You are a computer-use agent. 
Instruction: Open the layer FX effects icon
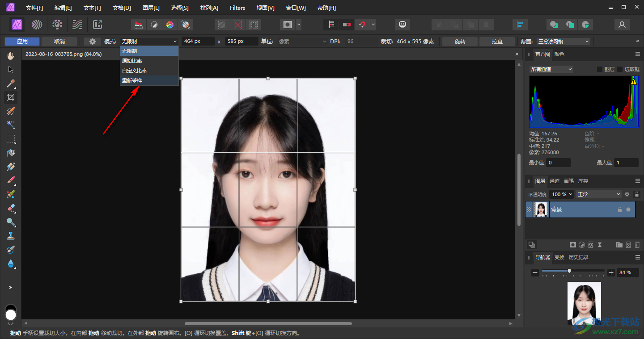[x=591, y=245]
